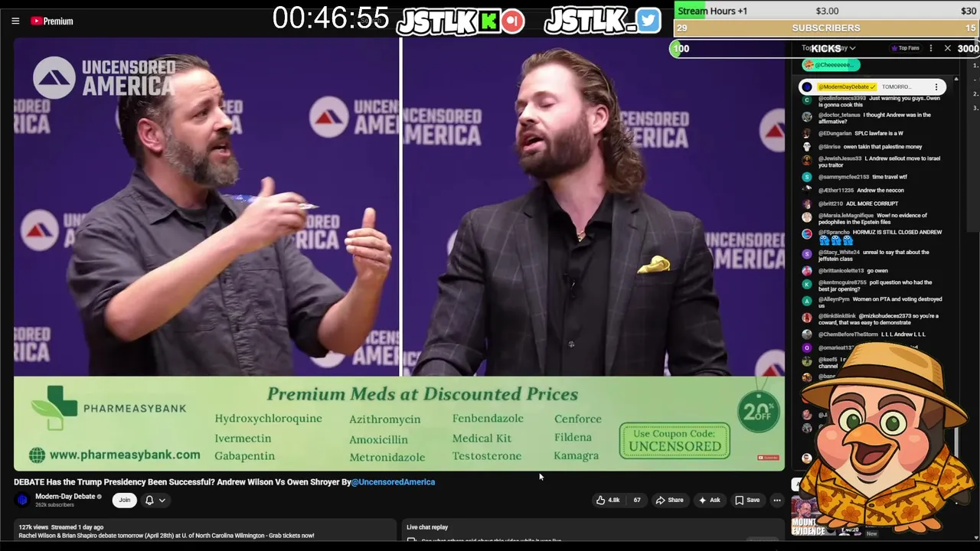Click the pinned @ModernDayDebate message

(872, 87)
